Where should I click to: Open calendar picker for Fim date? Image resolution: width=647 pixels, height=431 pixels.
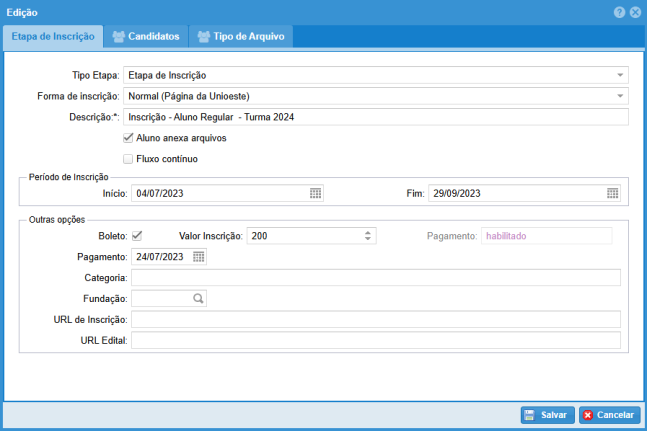coord(612,194)
